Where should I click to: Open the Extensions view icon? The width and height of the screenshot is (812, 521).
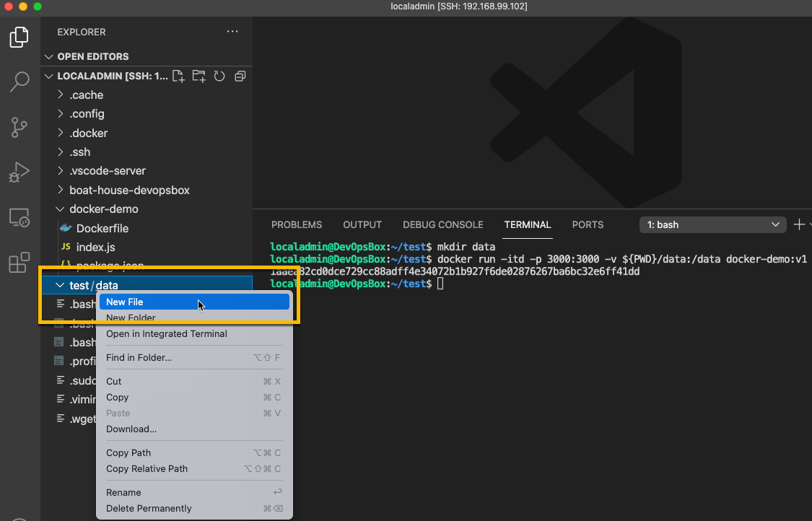(19, 263)
